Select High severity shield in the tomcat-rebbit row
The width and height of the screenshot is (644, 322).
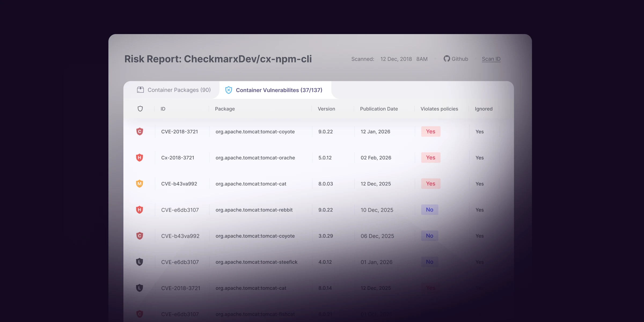click(x=140, y=210)
